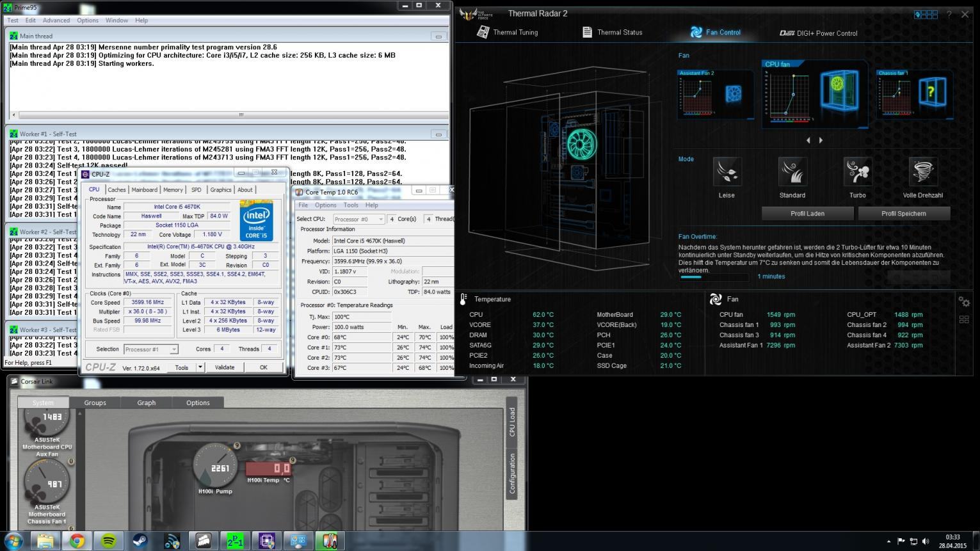Open the Mainboard tab in CPU-Z

[144, 189]
